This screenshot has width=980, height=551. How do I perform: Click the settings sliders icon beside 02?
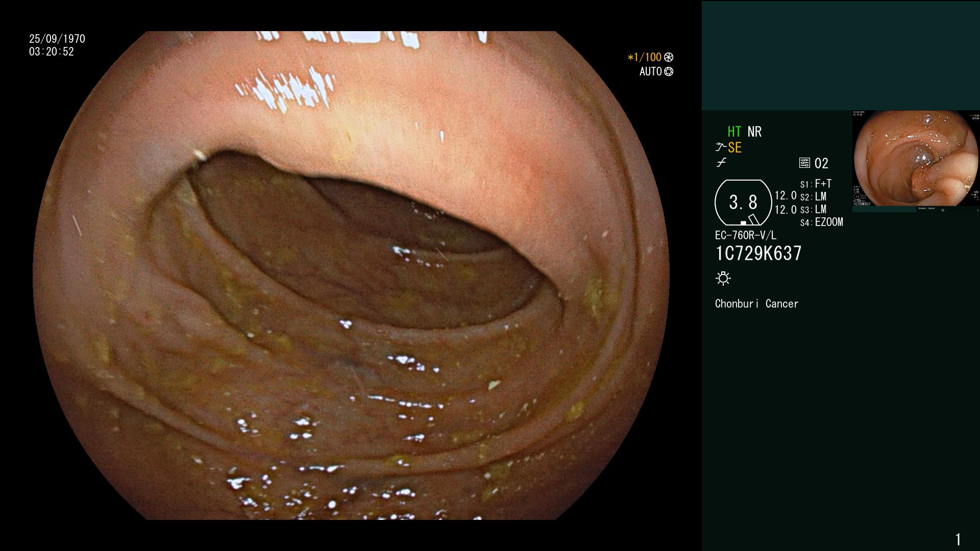tap(804, 163)
